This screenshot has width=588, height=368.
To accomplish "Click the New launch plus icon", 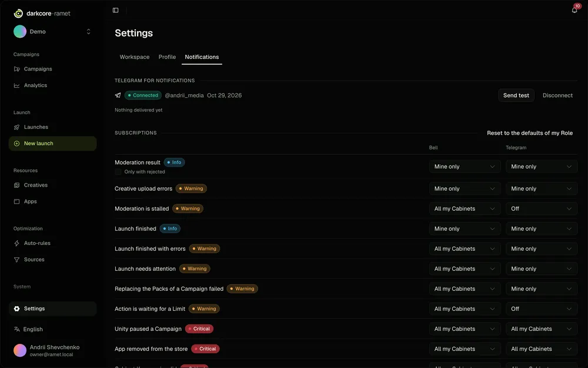I will pos(17,144).
